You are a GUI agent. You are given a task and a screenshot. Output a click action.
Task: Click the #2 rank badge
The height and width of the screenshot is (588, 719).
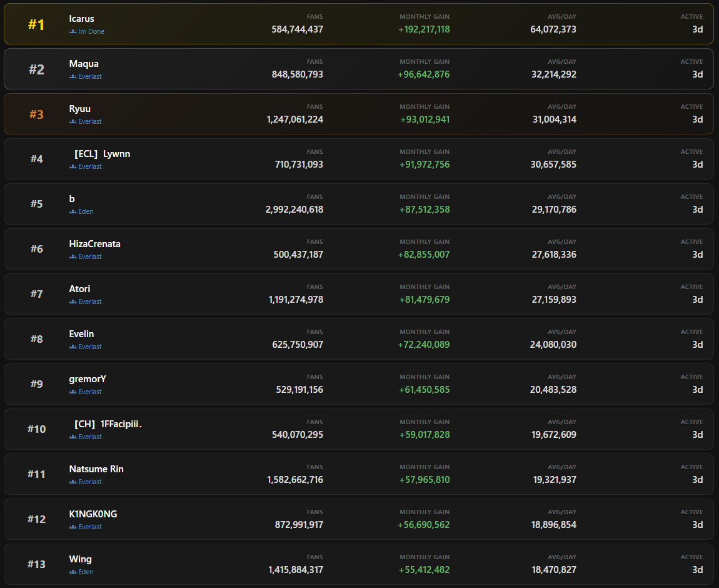[x=37, y=69]
